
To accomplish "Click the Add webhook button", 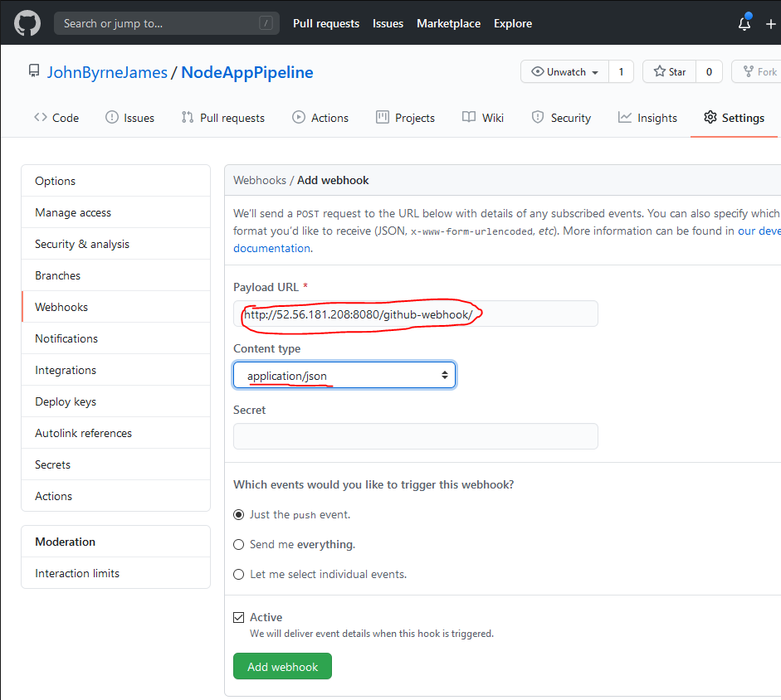I will pos(282,666).
